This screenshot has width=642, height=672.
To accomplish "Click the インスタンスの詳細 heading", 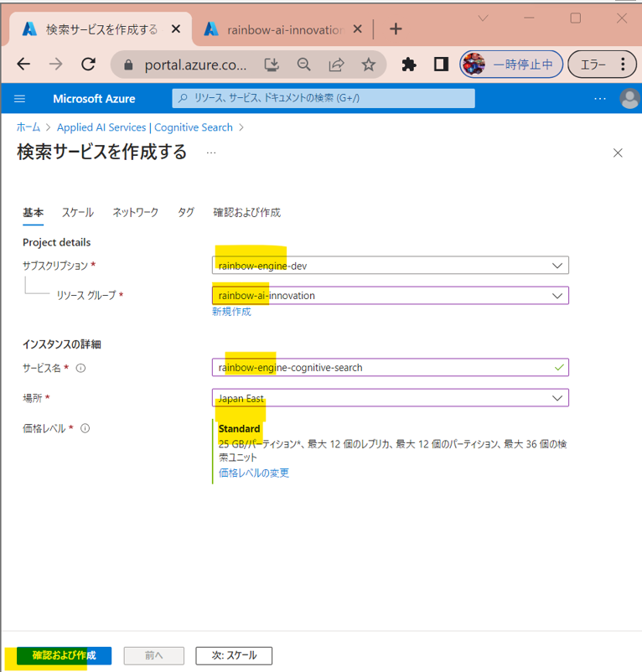I will click(62, 344).
